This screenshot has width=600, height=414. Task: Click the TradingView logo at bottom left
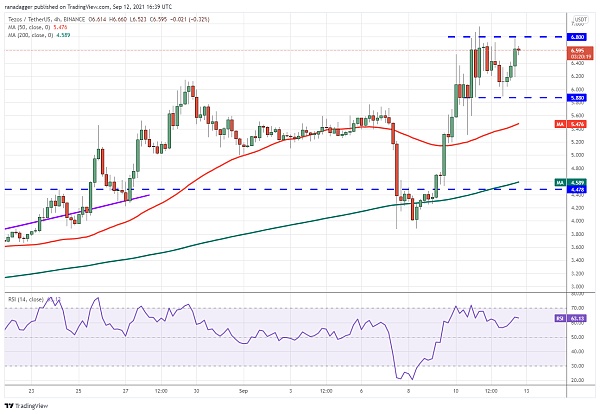26,406
